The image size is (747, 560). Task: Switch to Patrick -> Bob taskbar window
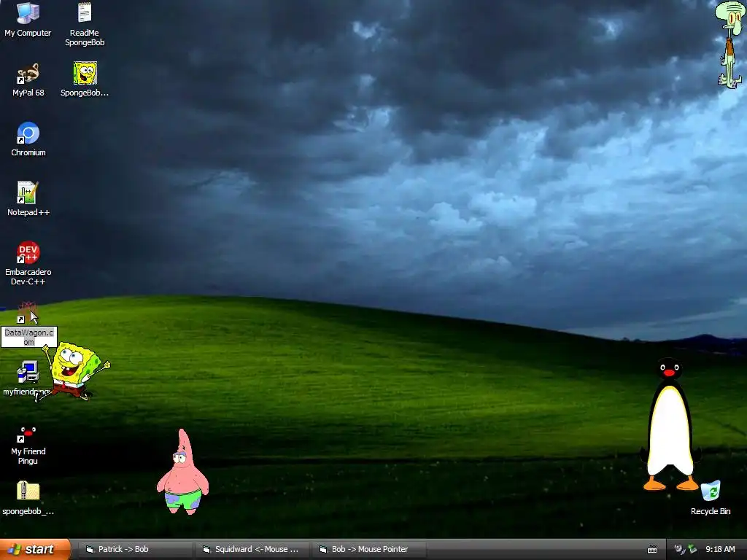tap(133, 550)
